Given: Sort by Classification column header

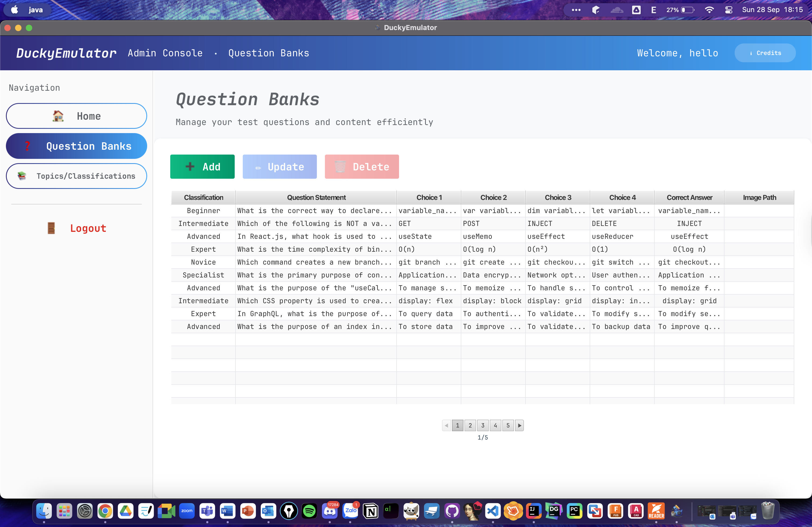Looking at the screenshot, I should (203, 197).
